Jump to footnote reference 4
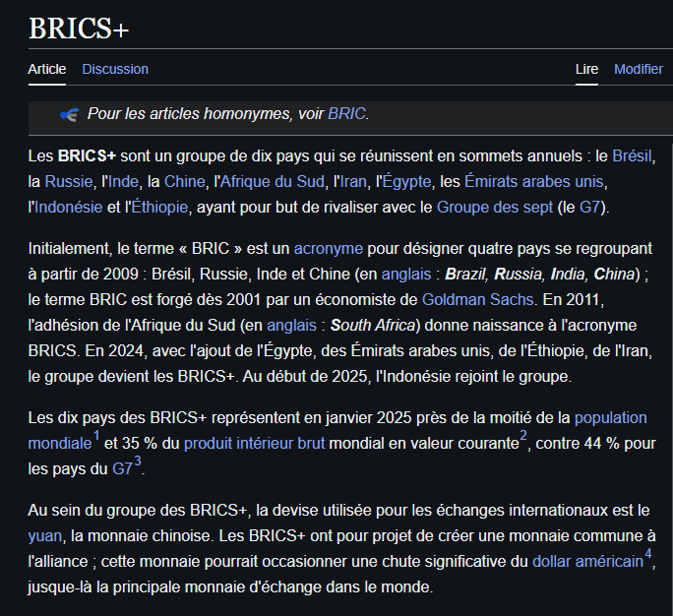Screen dimensions: 673x616 point(648,554)
